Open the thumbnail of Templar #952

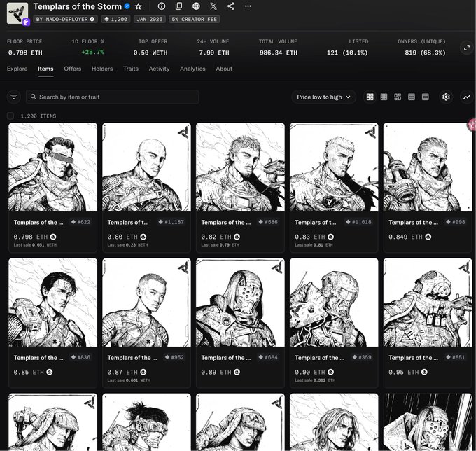(x=146, y=303)
